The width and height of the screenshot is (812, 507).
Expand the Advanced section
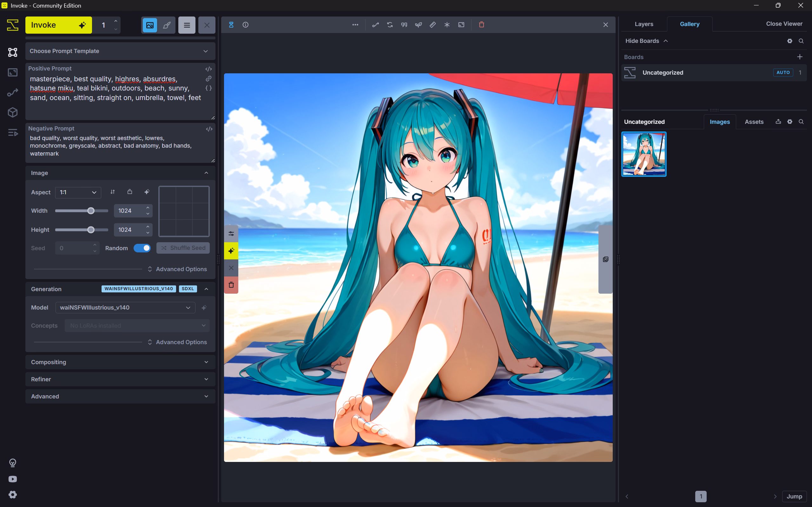coord(120,396)
